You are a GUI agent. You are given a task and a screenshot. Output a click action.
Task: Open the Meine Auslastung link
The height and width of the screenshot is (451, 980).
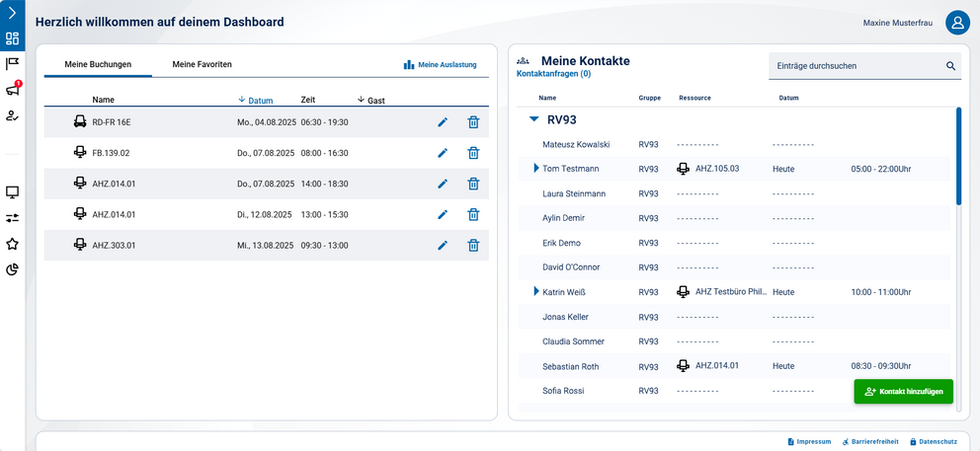tap(440, 65)
